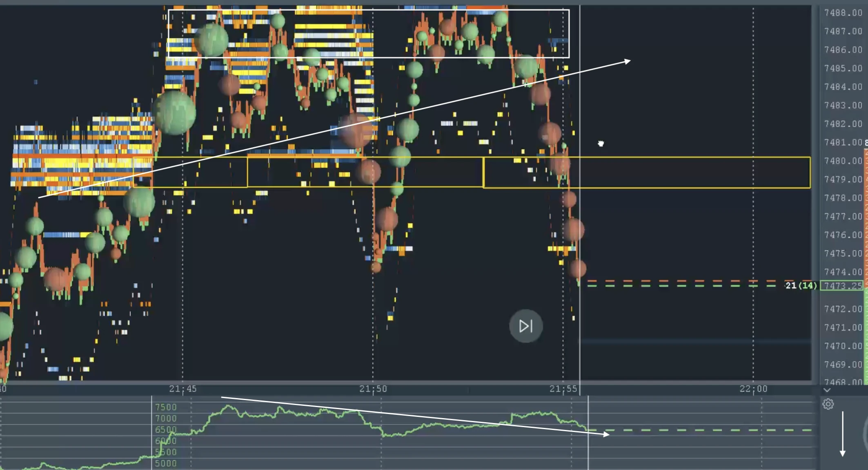Click the 7469.00 price axis label

point(843,365)
